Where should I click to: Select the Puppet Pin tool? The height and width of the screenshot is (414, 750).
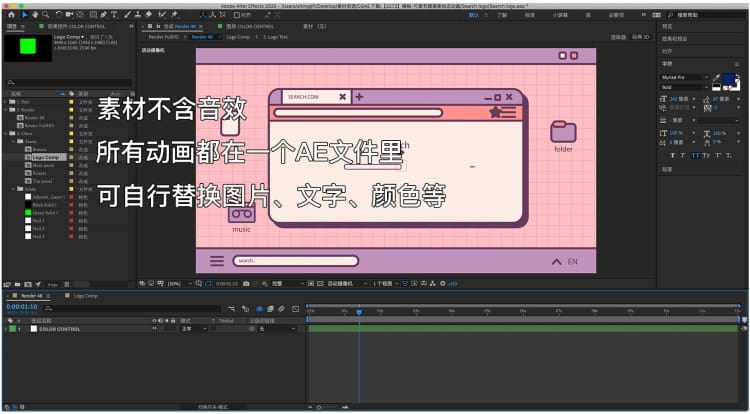tap(174, 15)
